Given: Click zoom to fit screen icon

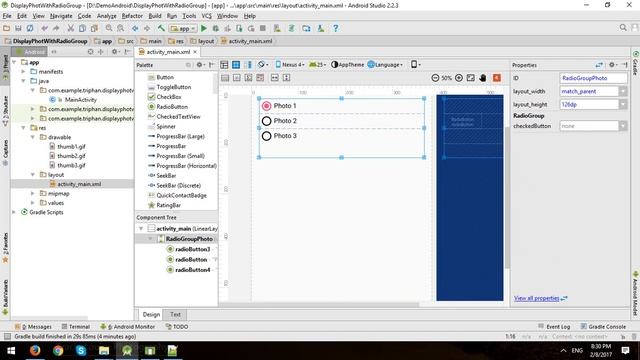Looking at the screenshot, I should point(471,78).
